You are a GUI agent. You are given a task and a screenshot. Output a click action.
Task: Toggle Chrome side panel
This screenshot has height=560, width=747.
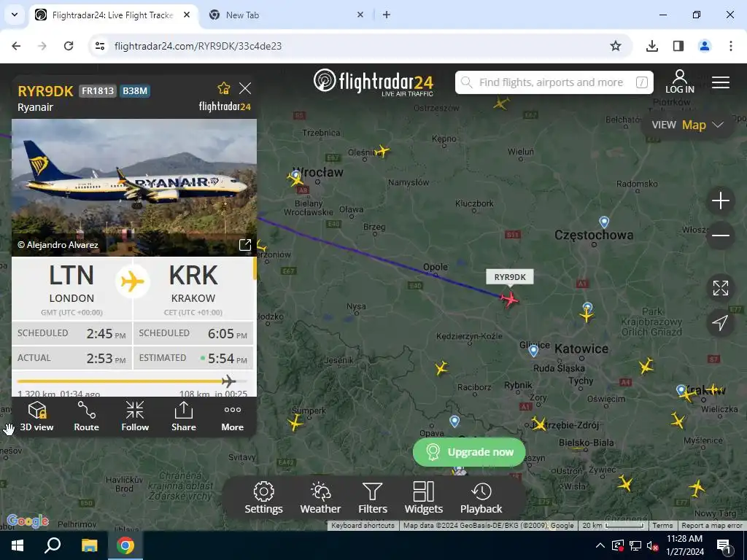coord(678,46)
